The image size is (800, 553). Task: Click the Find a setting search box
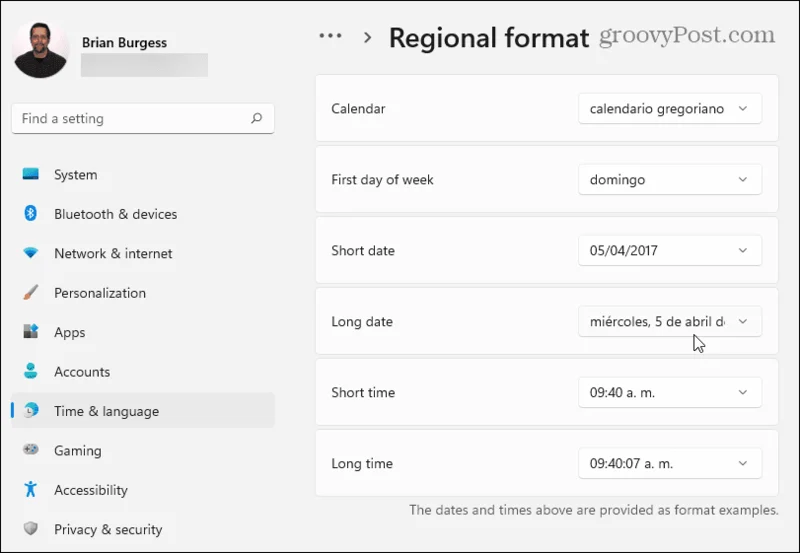[143, 118]
